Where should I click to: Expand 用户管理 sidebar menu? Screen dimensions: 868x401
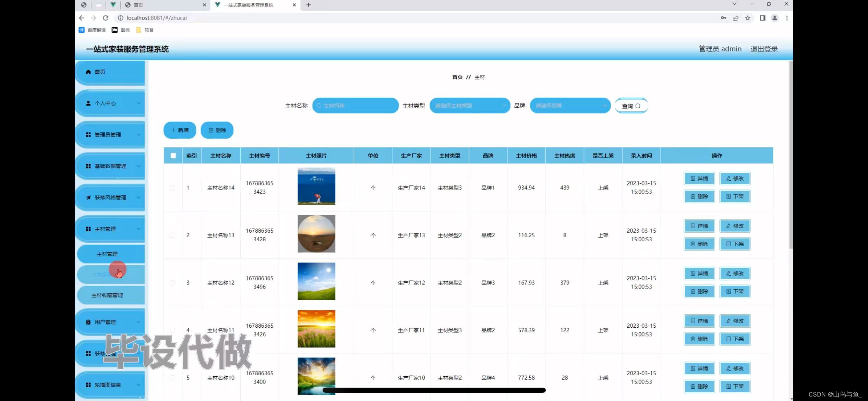(x=110, y=322)
